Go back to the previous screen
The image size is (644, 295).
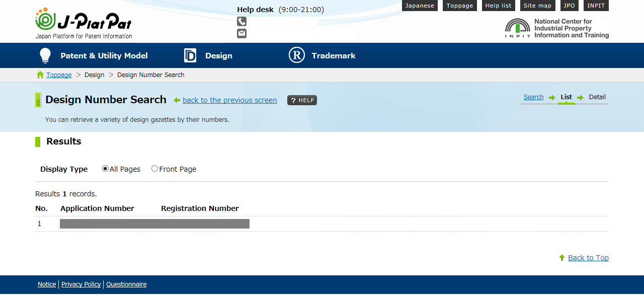[229, 100]
